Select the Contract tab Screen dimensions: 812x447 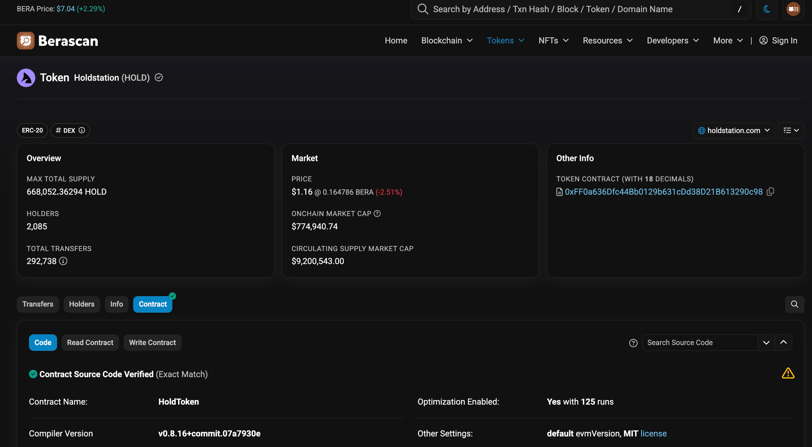pos(153,304)
